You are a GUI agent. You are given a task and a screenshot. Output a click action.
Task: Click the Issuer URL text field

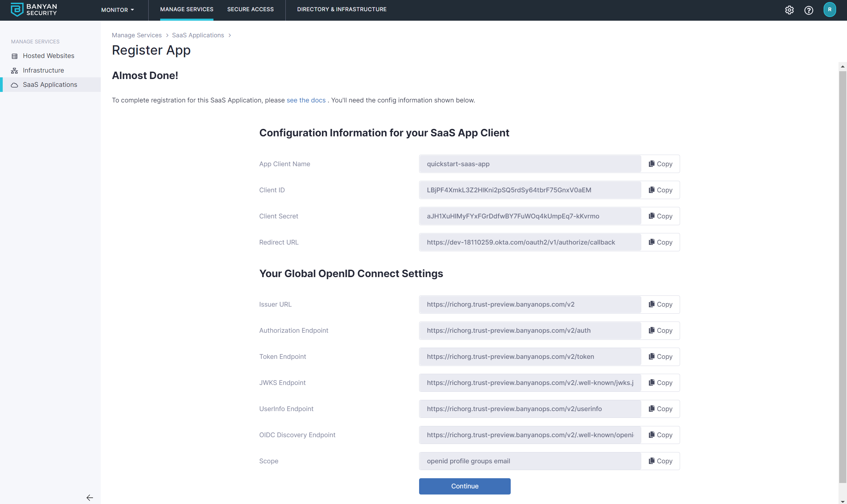click(x=529, y=304)
